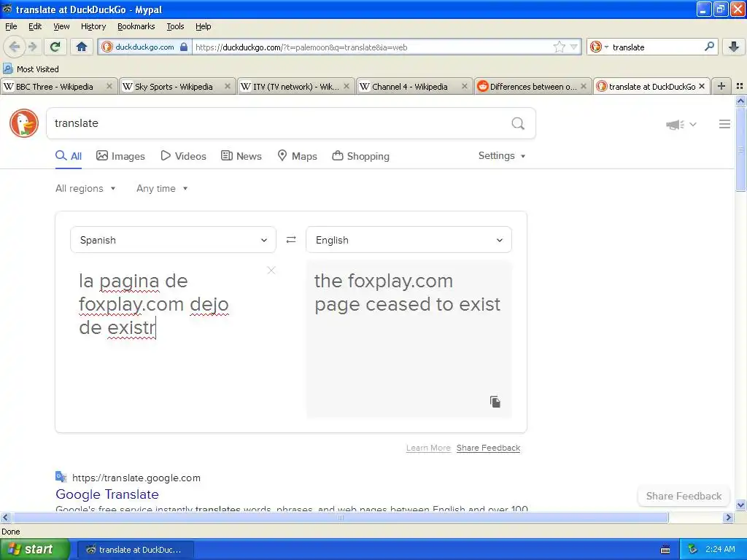Screen dimensions: 747x560
Task: Click the browser Back arrow button
Action: [x=15, y=47]
